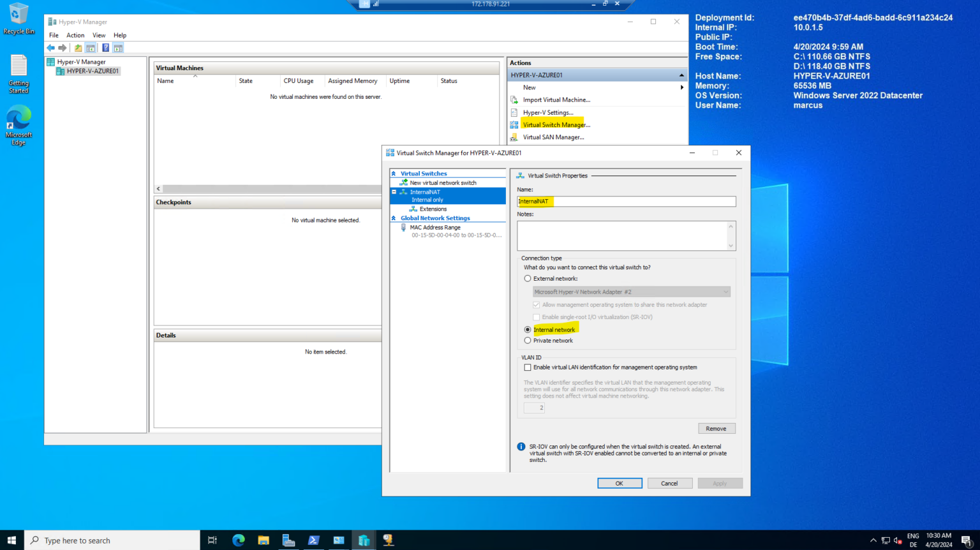This screenshot has width=980, height=550.
Task: Open Hyper-V Settings in the Actions pane
Action: click(x=549, y=112)
